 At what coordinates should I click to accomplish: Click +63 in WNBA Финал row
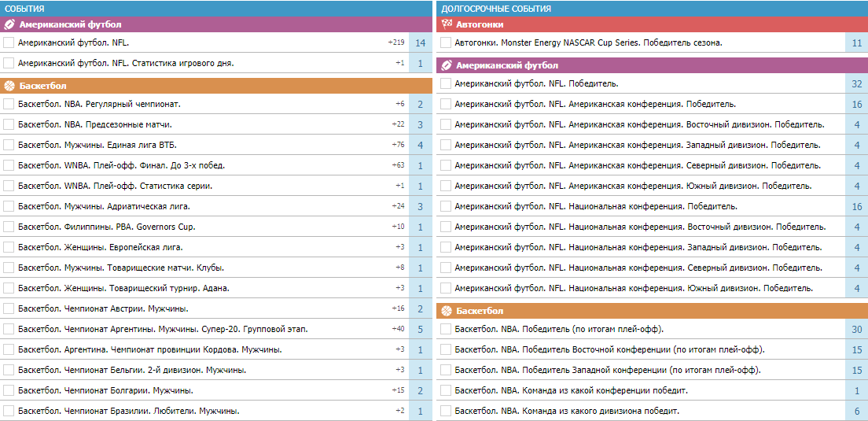pyautogui.click(x=399, y=165)
